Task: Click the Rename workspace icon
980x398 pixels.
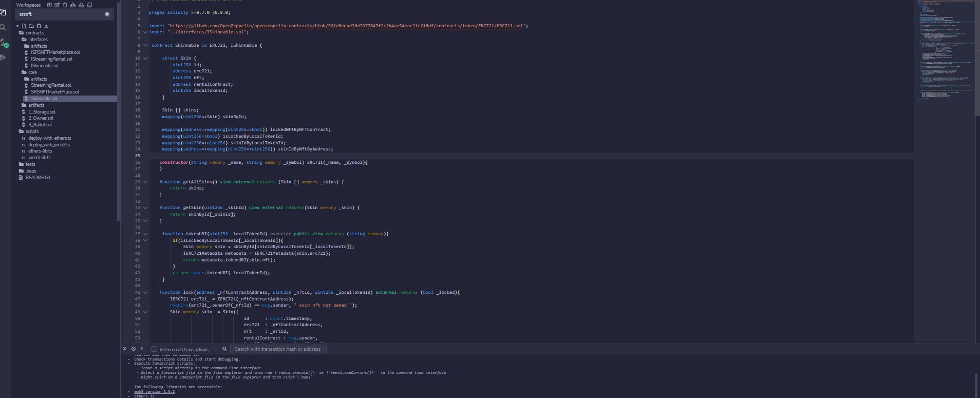Action: click(57, 5)
